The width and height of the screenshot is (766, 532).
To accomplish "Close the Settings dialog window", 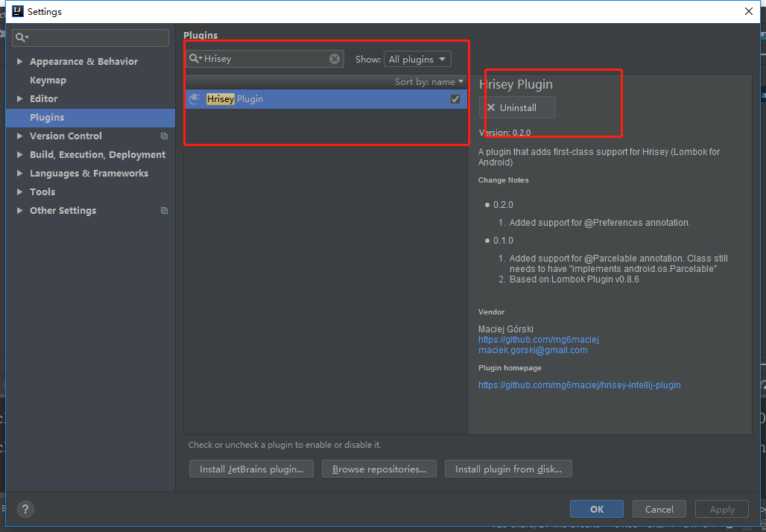I will coord(748,11).
